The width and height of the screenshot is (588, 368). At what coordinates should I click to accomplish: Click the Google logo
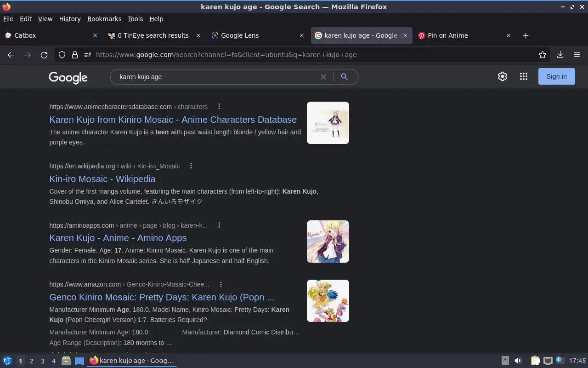point(68,77)
